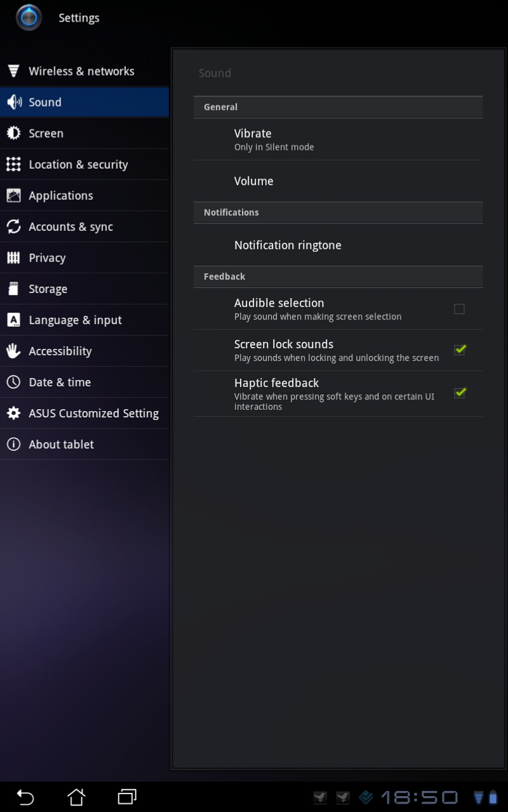508x812 pixels.
Task: Open the Volume settings dialog
Action: click(338, 181)
